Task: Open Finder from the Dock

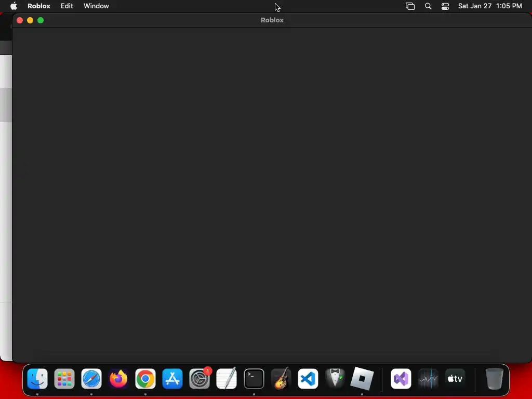Action: click(x=37, y=379)
